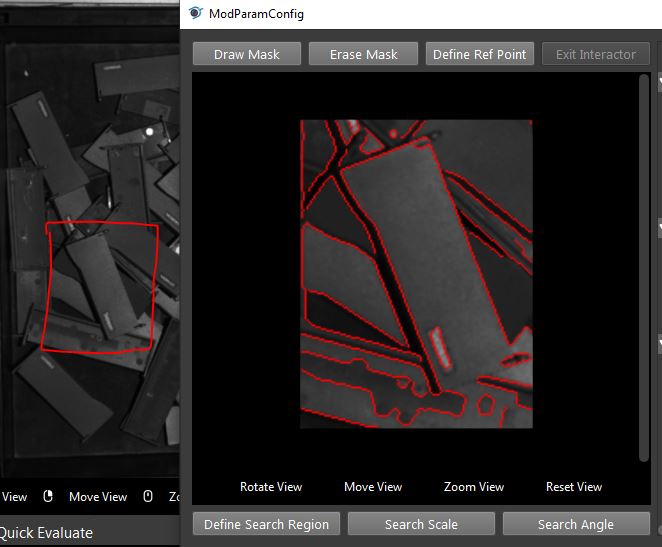The image size is (662, 547).
Task: Click the Search Scale button
Action: (421, 524)
